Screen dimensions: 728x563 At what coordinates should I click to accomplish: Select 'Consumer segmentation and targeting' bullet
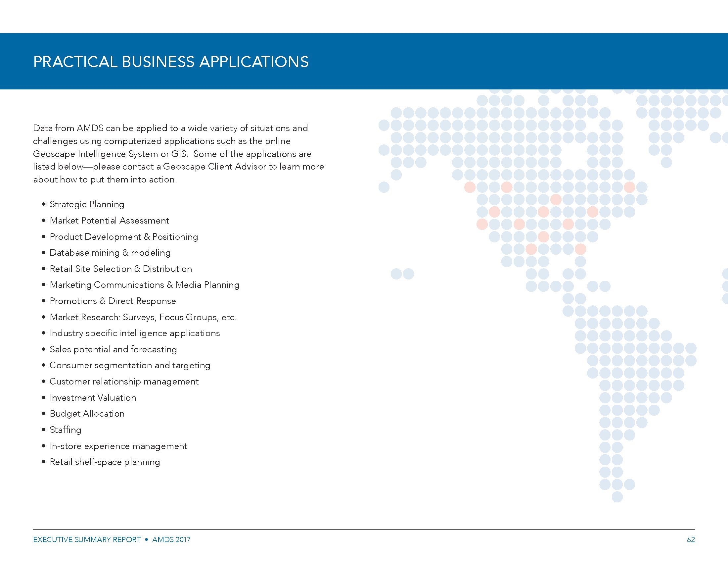pos(130,365)
